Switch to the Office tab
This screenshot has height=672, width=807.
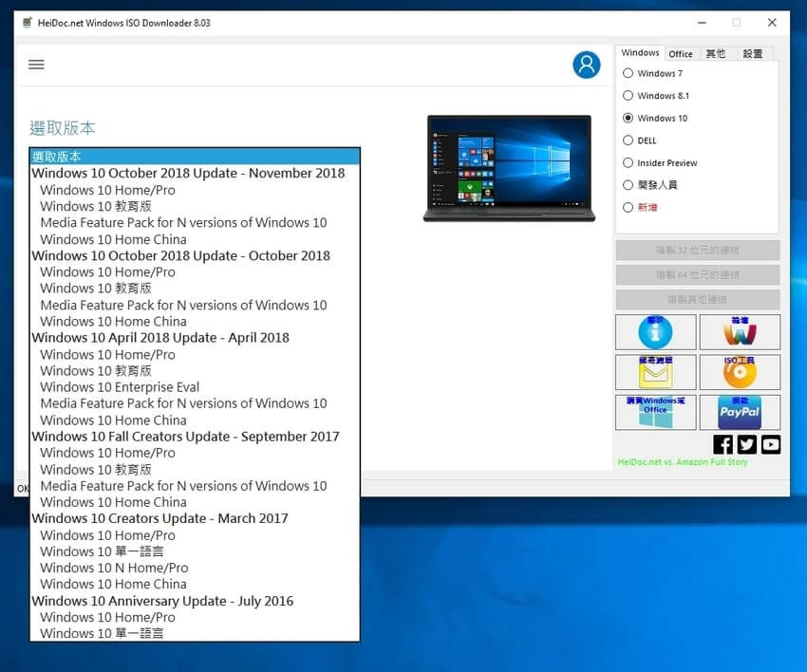[681, 54]
